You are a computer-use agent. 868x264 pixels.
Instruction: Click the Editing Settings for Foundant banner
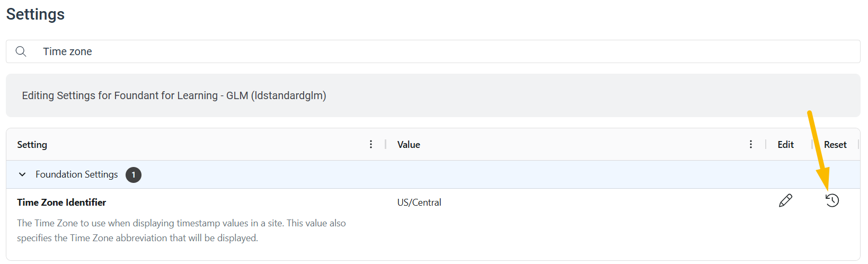(x=433, y=95)
